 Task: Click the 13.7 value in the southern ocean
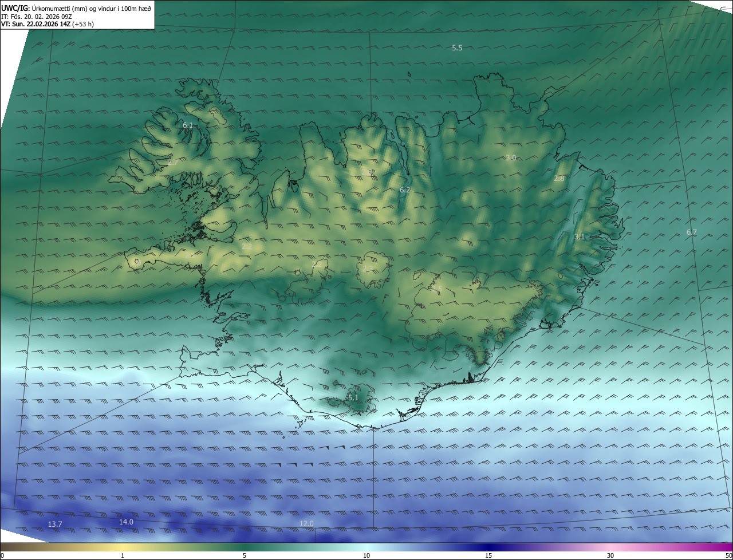tap(55, 524)
